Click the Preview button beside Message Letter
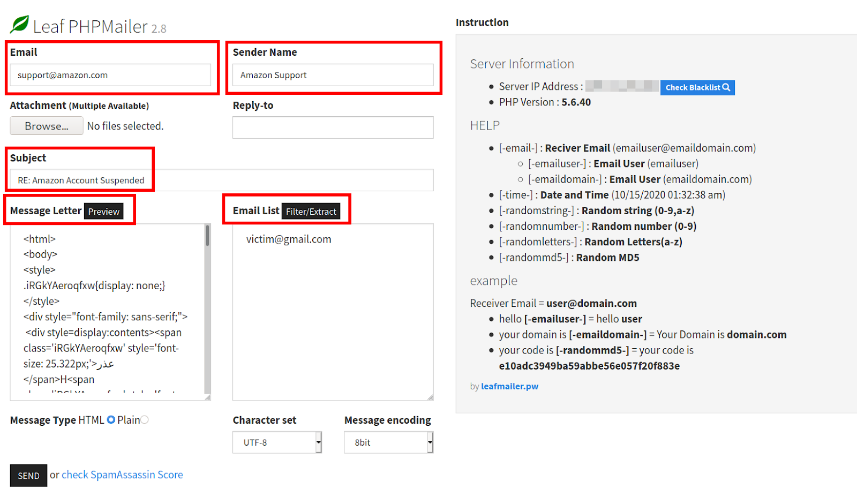The image size is (857, 504). click(104, 212)
